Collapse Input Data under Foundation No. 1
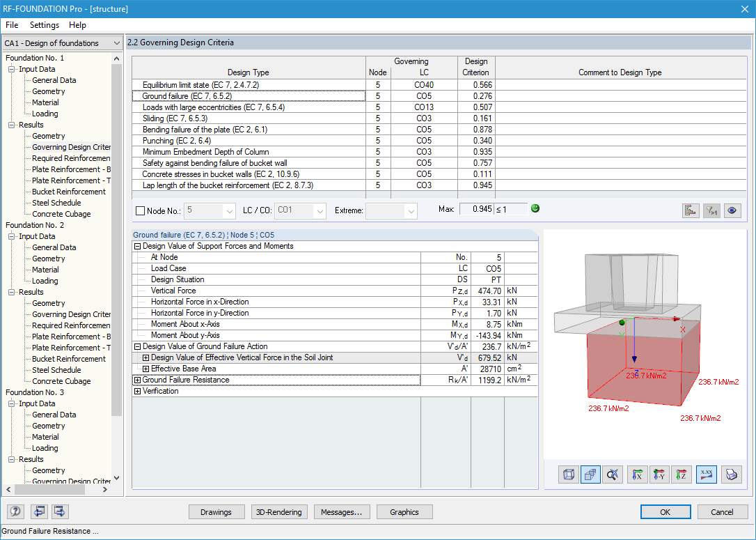The height and width of the screenshot is (540, 756). [x=12, y=69]
